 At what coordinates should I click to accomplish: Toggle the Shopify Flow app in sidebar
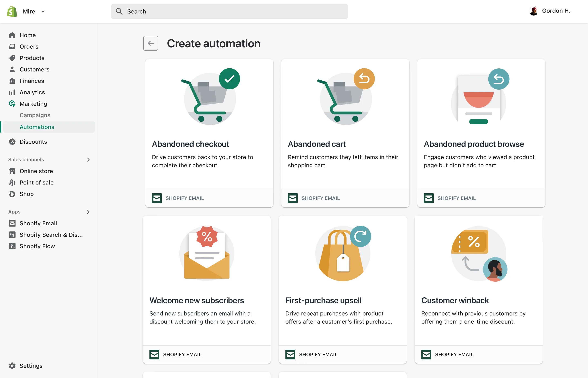coord(37,246)
